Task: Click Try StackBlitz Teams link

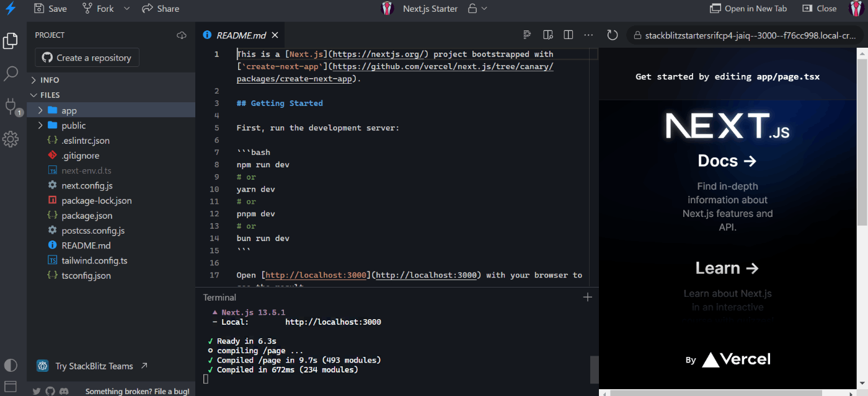Action: (93, 366)
